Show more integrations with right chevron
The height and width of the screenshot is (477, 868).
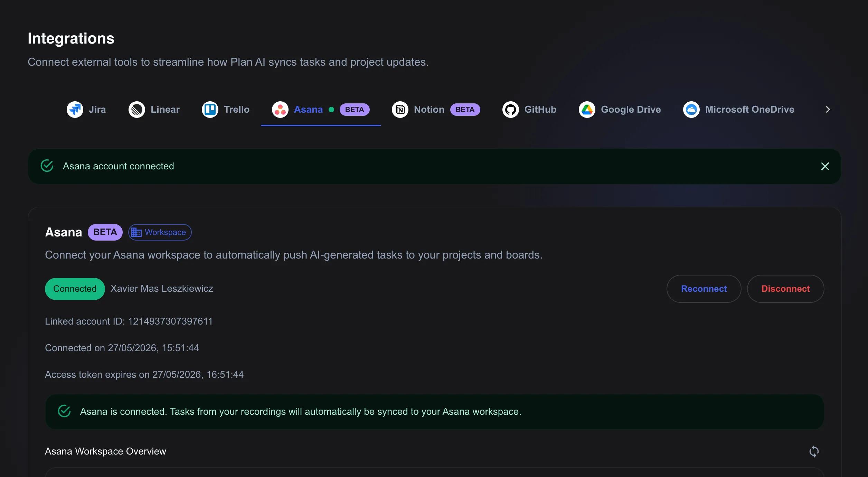coord(828,110)
